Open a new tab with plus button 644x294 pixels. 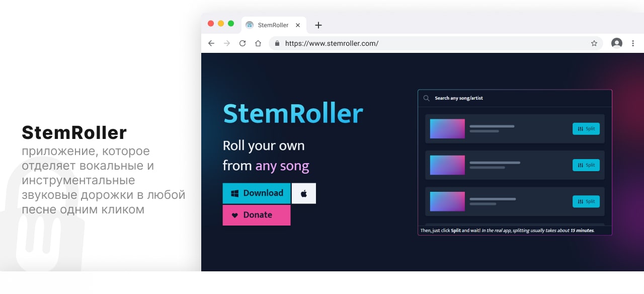(x=318, y=25)
